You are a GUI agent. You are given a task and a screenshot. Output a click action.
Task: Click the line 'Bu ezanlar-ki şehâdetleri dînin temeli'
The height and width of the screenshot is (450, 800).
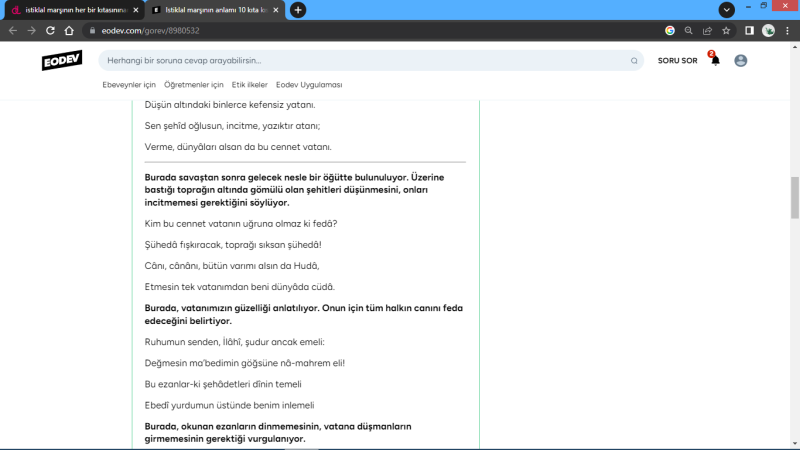coord(223,384)
